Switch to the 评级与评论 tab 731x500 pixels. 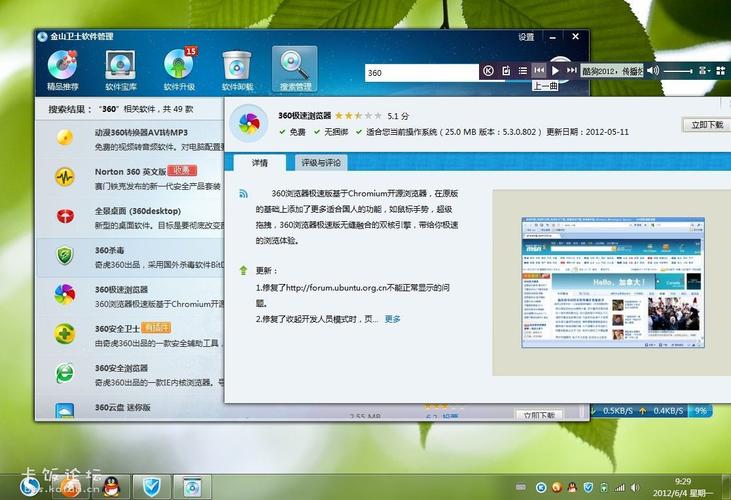coord(321,163)
